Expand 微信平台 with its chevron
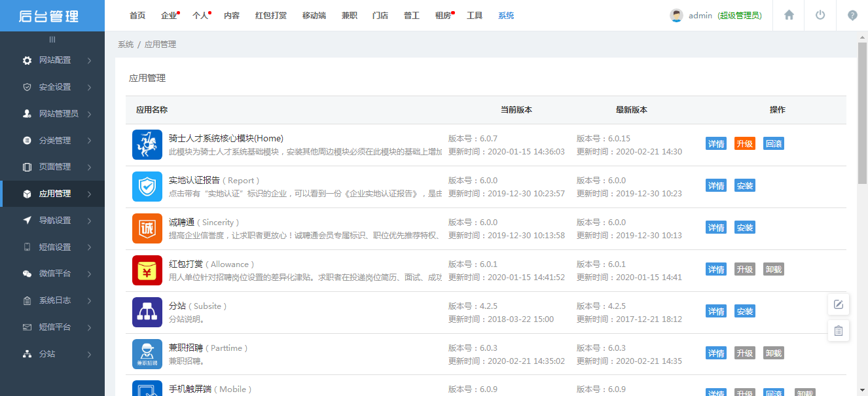The image size is (868, 396). (x=89, y=274)
